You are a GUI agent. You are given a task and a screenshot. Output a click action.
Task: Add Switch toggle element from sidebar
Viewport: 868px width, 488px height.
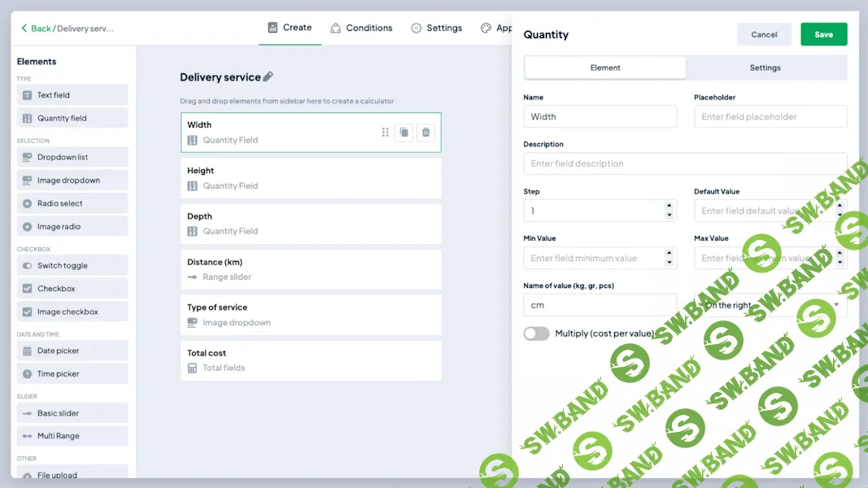(x=72, y=266)
